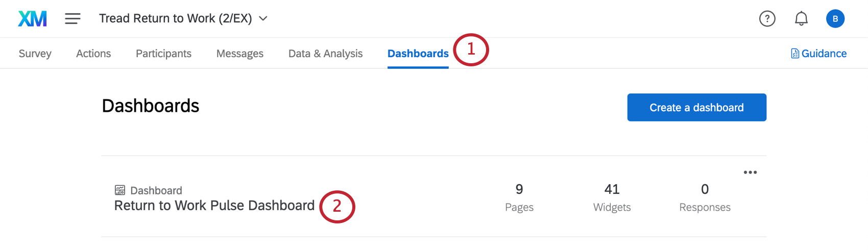The height and width of the screenshot is (252, 868).
Task: Open the Data & Analysis tab
Action: (325, 54)
